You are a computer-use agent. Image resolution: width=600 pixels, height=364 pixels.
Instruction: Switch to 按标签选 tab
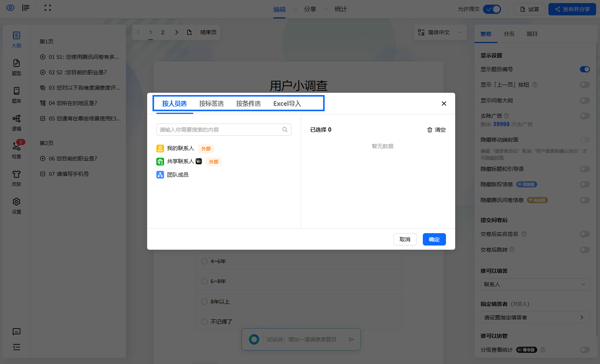211,104
